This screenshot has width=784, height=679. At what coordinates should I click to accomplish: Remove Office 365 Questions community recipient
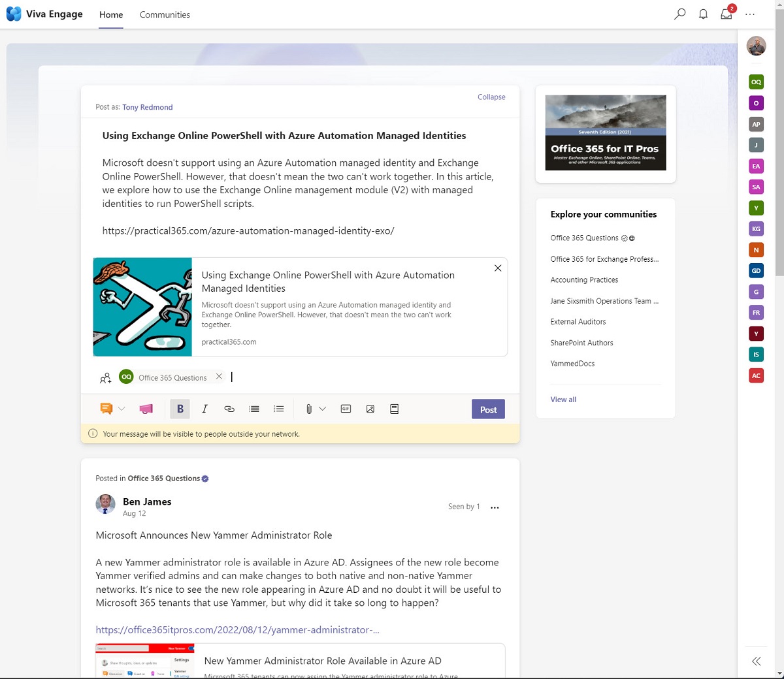(219, 377)
